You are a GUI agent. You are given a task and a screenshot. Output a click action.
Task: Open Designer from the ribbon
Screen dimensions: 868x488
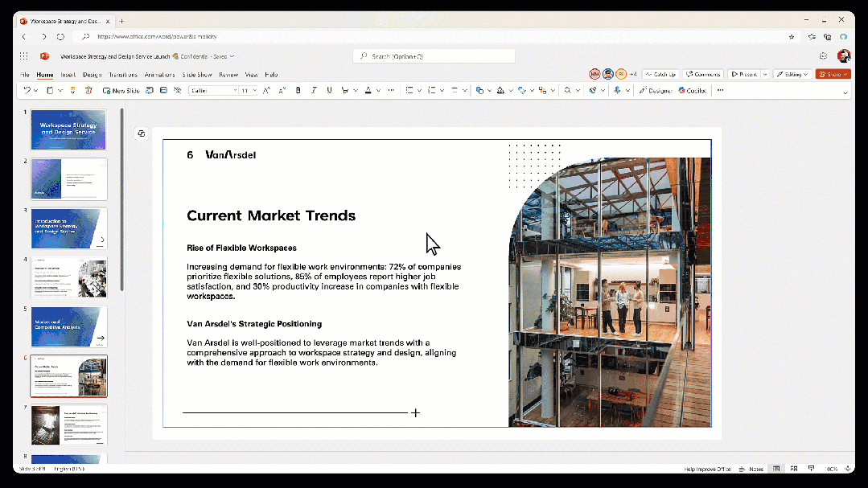(x=656, y=91)
